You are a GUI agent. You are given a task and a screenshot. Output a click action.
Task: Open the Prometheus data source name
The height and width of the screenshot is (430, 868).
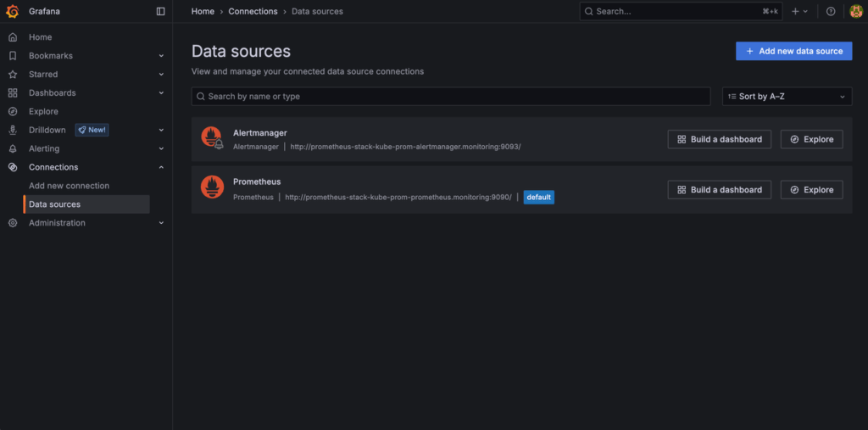257,181
